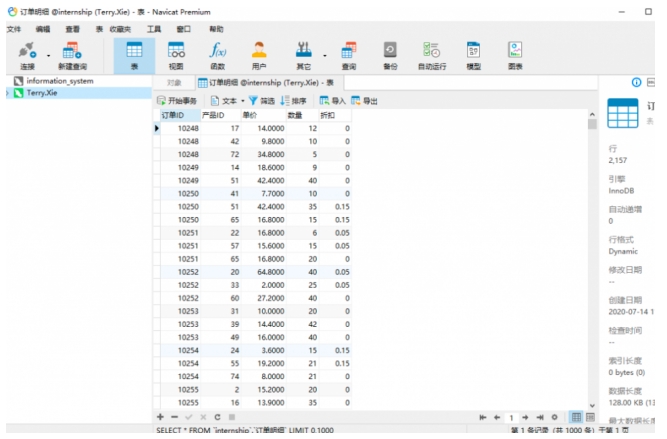Switch to grid view in the bottom bar
Viewport: 667px width, 439px height.
click(x=576, y=416)
